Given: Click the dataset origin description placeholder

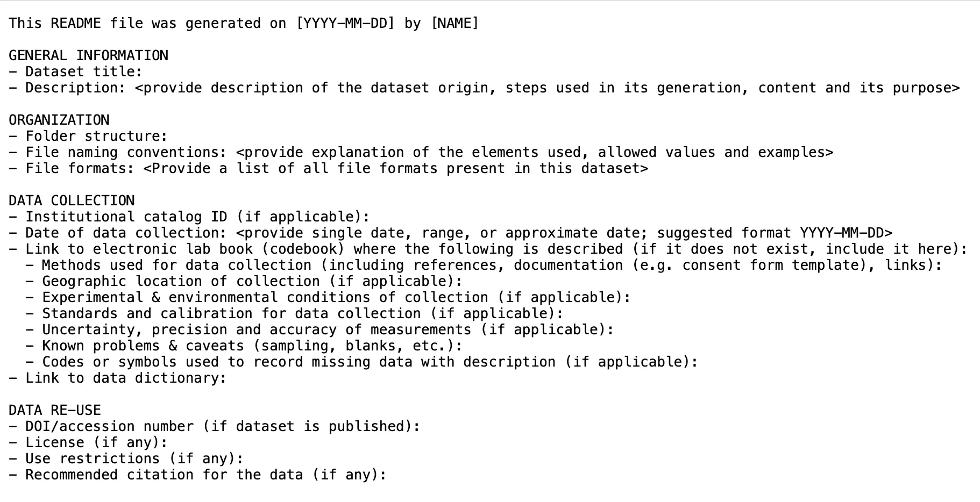Looking at the screenshot, I should coord(547,88).
